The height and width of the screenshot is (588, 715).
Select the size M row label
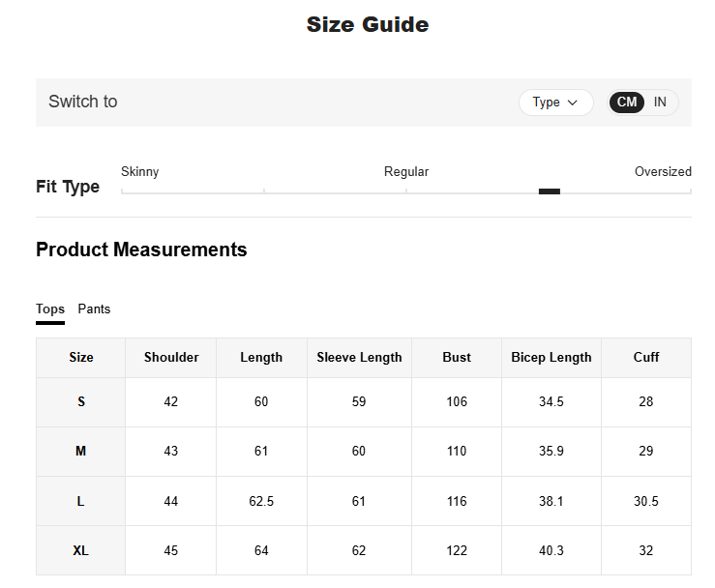coord(81,452)
